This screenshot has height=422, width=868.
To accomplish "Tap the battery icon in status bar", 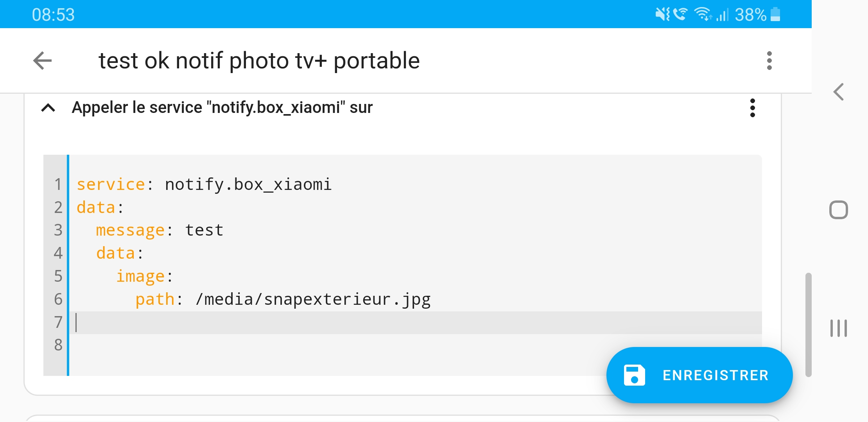I will pos(775,14).
